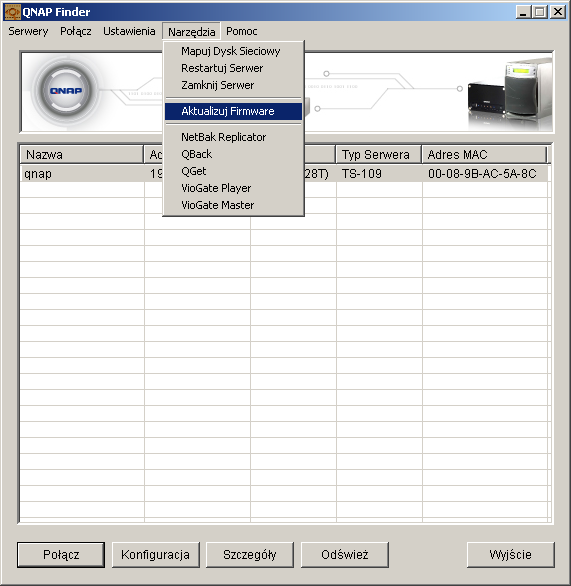Click the QNAP Finder title bar icon
Viewport: 571px width, 586px height.
coord(12,12)
